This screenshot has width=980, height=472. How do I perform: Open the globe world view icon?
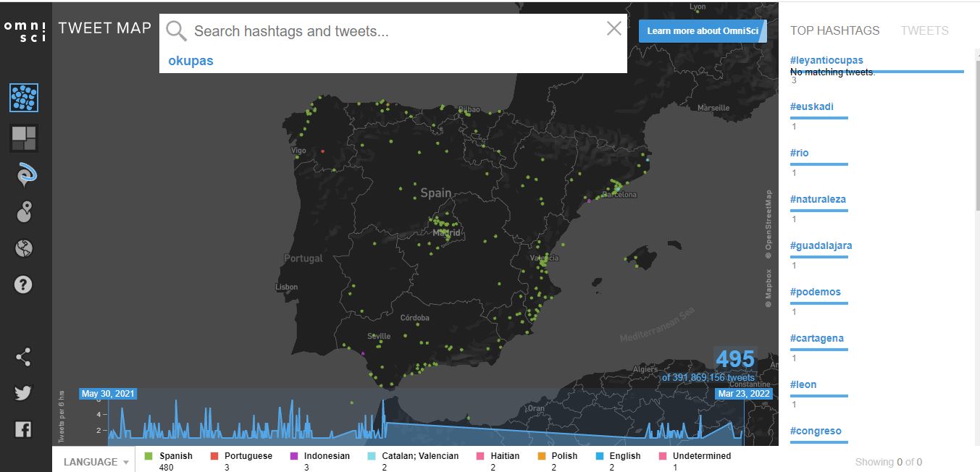[24, 248]
